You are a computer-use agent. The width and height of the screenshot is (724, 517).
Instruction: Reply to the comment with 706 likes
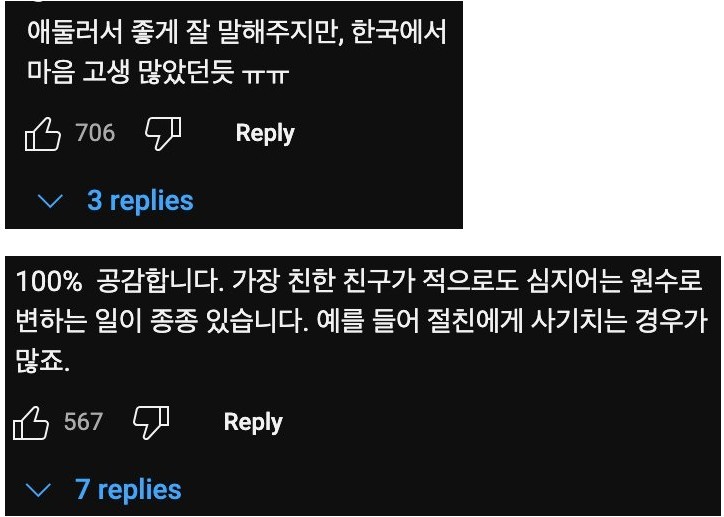point(265,134)
